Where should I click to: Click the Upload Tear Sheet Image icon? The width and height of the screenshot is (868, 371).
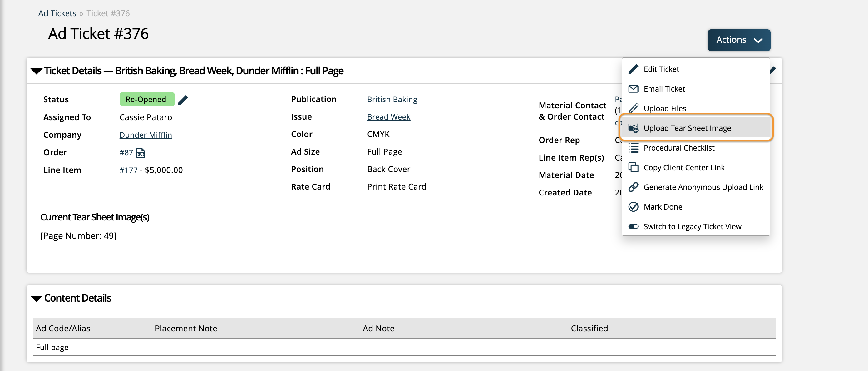(x=633, y=128)
